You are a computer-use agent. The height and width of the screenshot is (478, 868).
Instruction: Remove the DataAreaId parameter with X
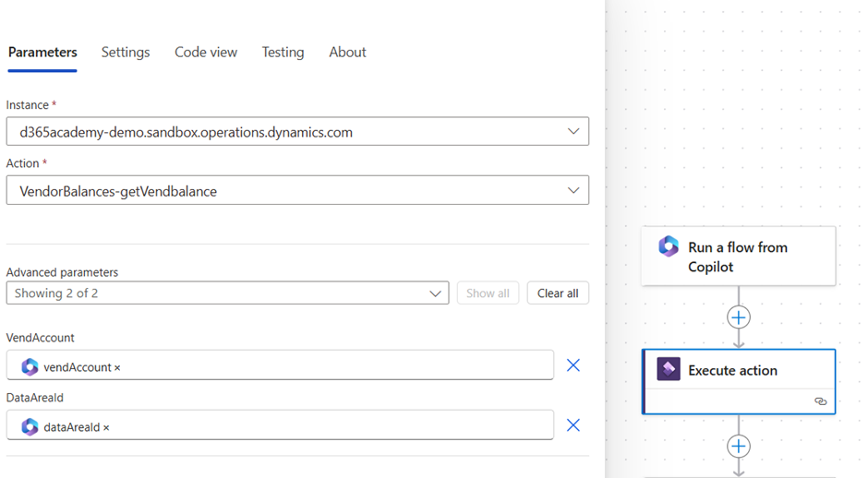[573, 425]
